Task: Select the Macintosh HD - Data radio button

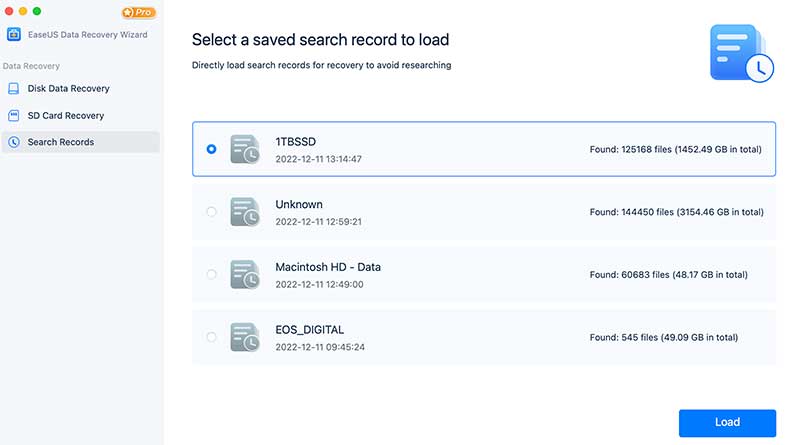Action: tap(211, 274)
